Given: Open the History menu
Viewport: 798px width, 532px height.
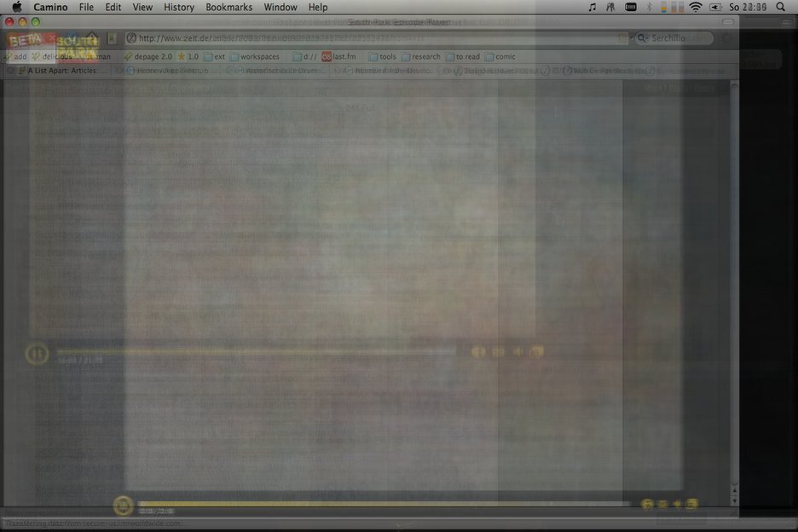Looking at the screenshot, I should coord(179,7).
